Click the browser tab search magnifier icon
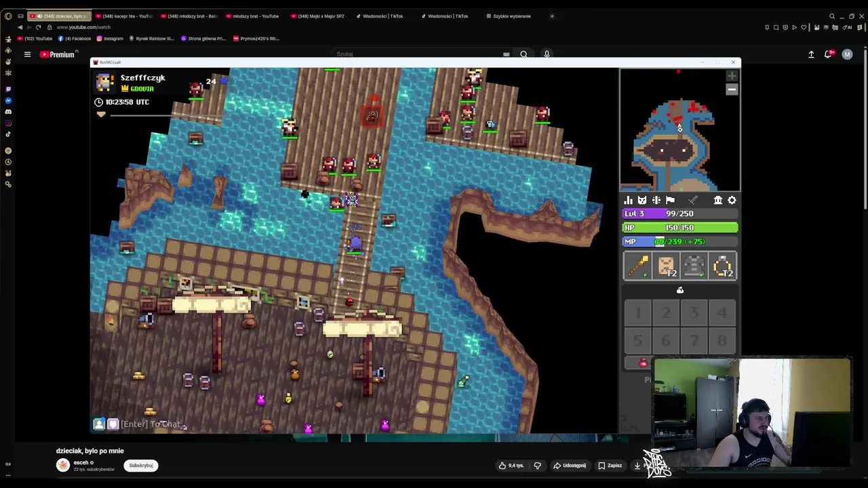This screenshot has height=488, width=868. point(832,16)
